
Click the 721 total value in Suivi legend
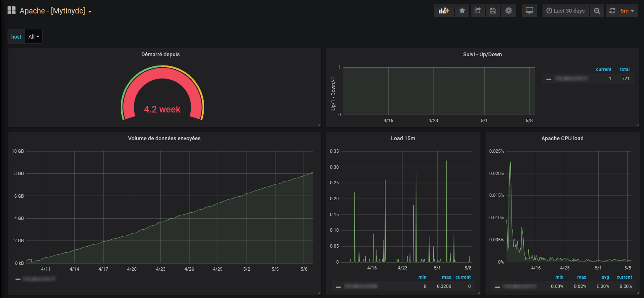point(626,78)
